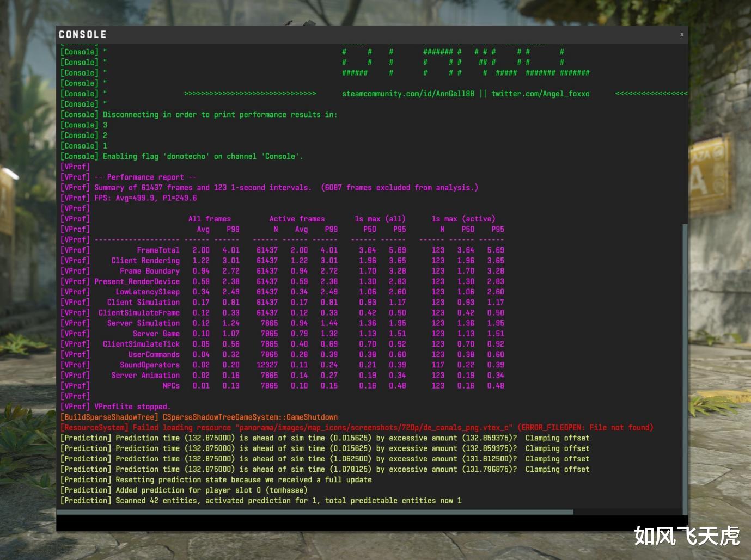Click the 'FrameTotal' row label
This screenshot has width=751, height=560.
158,250
